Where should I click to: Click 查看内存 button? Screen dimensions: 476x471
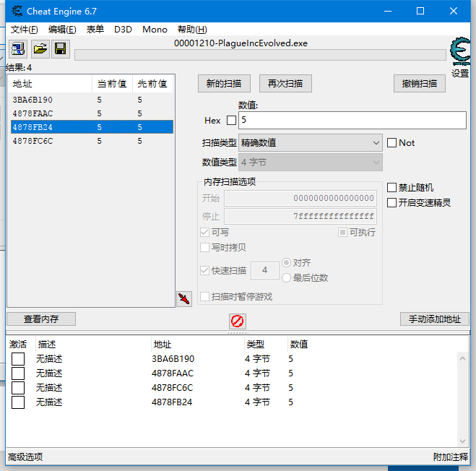pos(41,319)
